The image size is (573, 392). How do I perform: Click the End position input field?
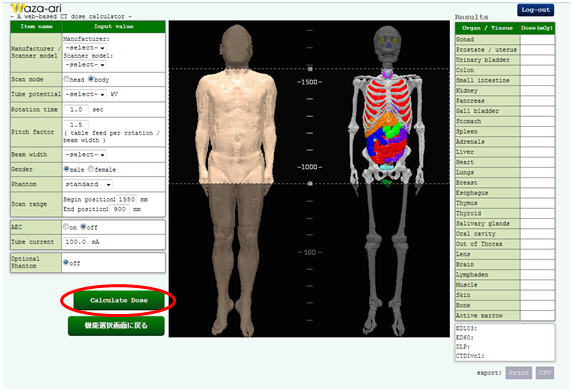tap(119, 209)
